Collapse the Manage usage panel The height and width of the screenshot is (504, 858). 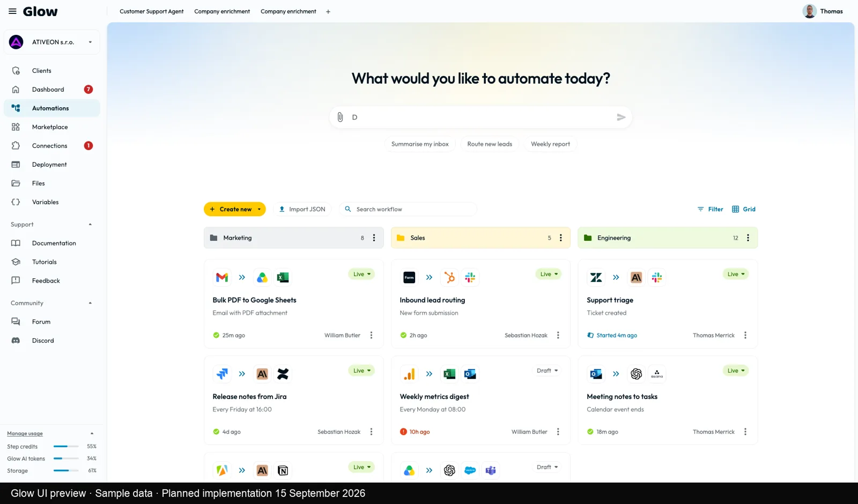[x=92, y=433]
